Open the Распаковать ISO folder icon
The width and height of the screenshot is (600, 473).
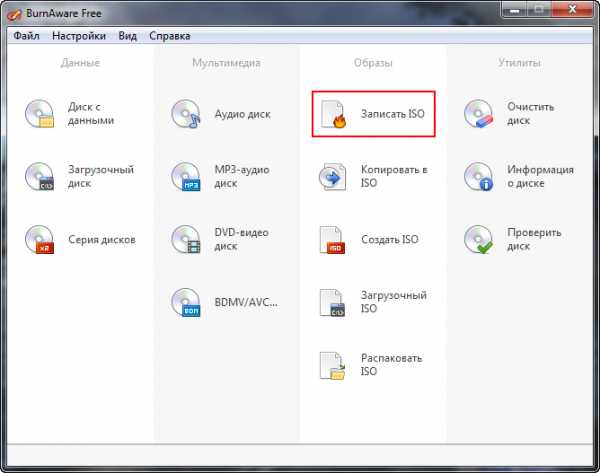point(333,365)
